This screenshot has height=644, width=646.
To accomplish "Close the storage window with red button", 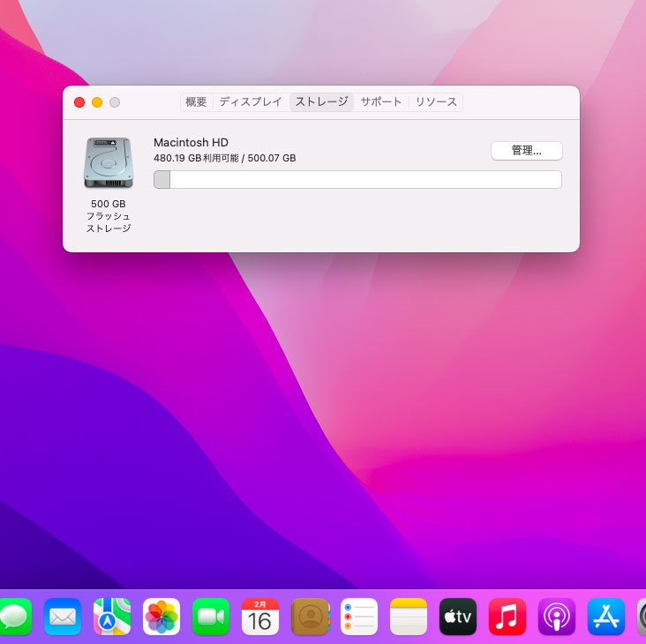I will 79,102.
